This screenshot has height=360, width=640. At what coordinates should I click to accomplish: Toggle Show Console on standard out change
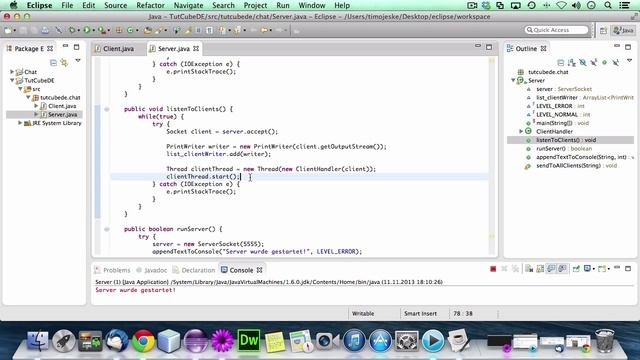pos(551,269)
